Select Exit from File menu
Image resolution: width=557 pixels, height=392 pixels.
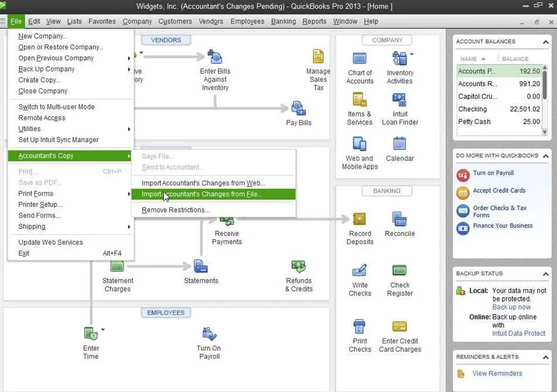pos(70,253)
